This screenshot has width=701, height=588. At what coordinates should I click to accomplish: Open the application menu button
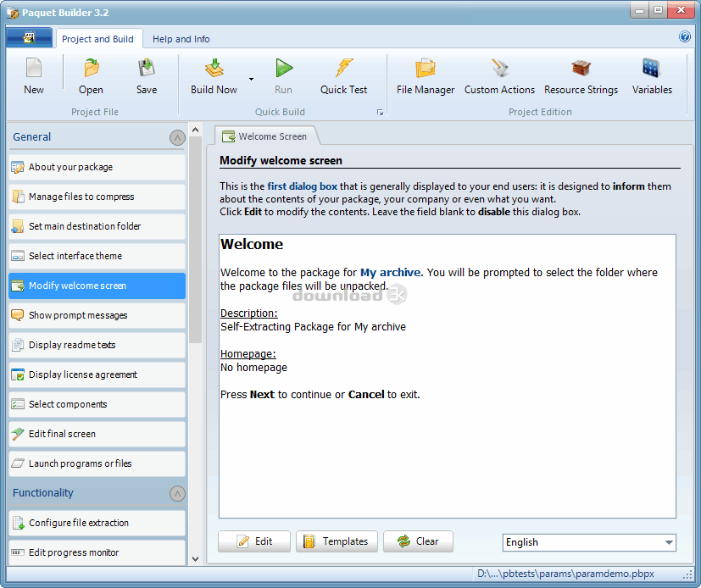point(30,38)
